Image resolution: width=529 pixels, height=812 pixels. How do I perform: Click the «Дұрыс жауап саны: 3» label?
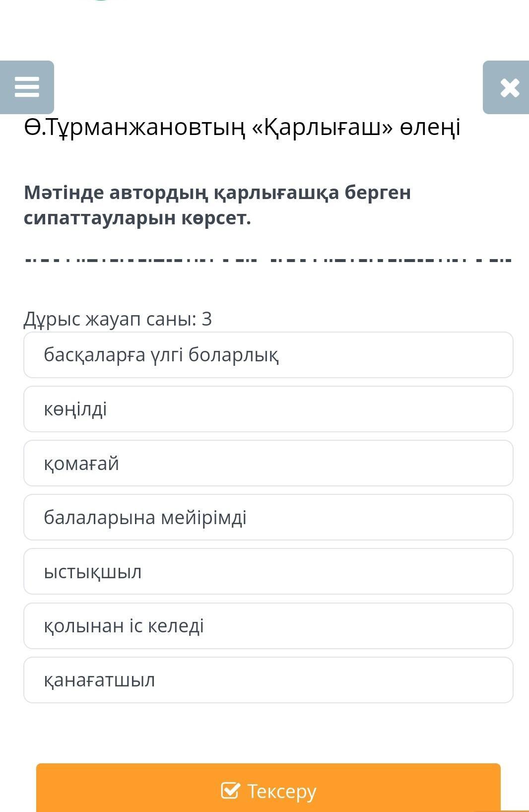pos(118,319)
